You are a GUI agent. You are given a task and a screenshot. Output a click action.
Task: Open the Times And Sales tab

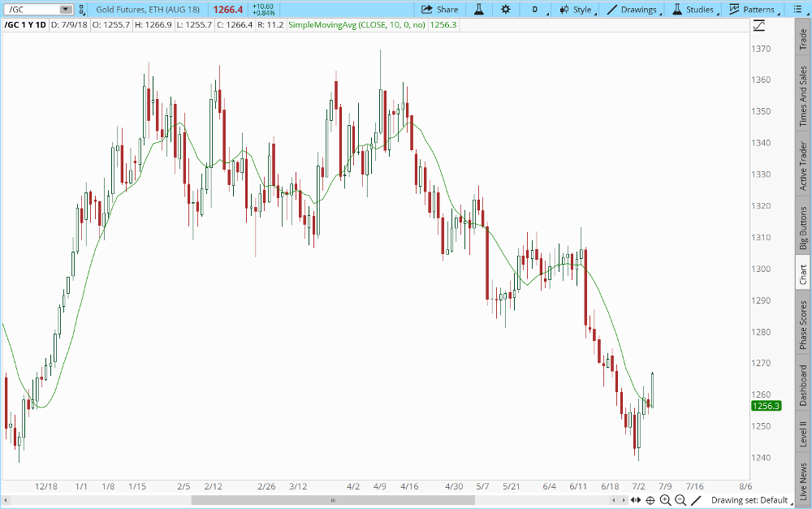(803, 97)
